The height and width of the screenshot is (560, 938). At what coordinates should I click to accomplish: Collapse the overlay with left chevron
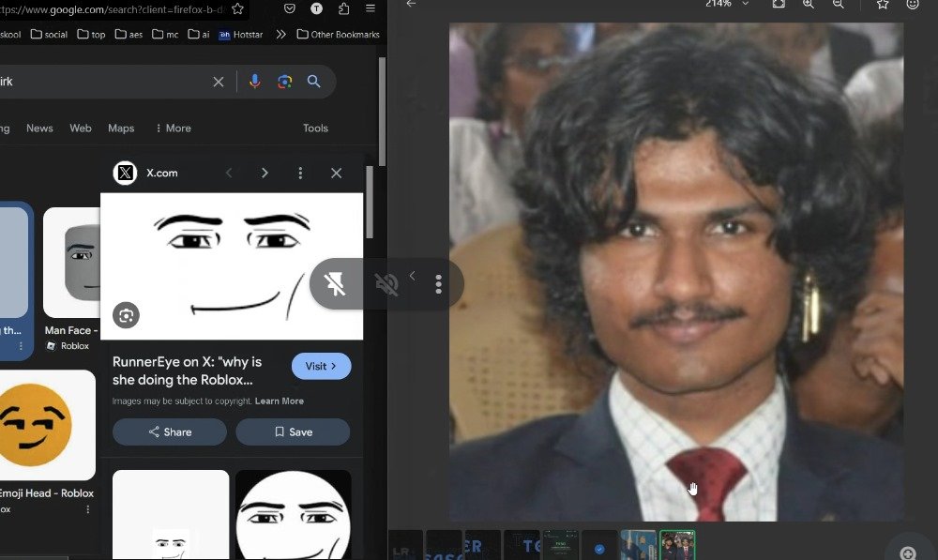[x=412, y=276]
